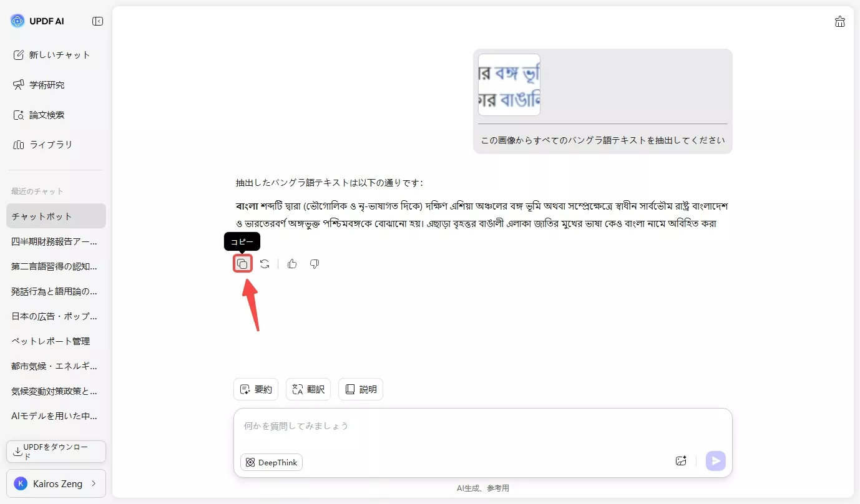The image size is (860, 504).
Task: Open the ペットレポート管理 chat
Action: [56, 341]
